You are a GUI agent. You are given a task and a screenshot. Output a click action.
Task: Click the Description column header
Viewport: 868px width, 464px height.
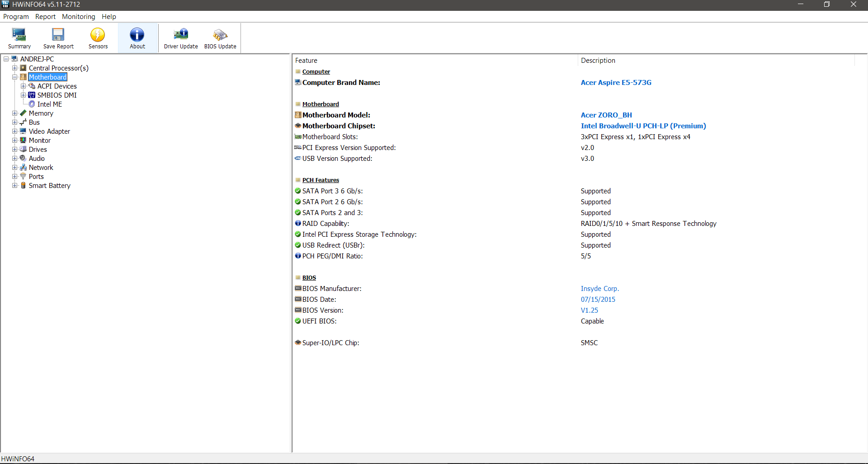(716, 61)
